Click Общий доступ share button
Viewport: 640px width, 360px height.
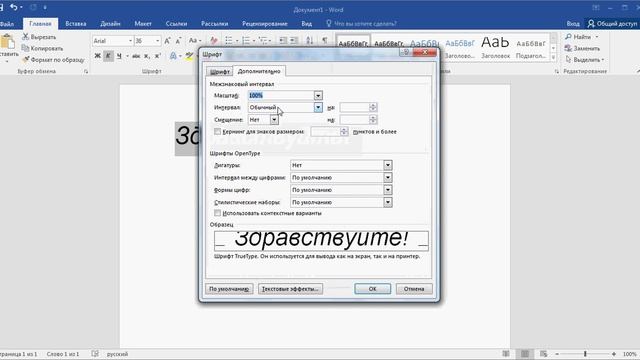(612, 24)
